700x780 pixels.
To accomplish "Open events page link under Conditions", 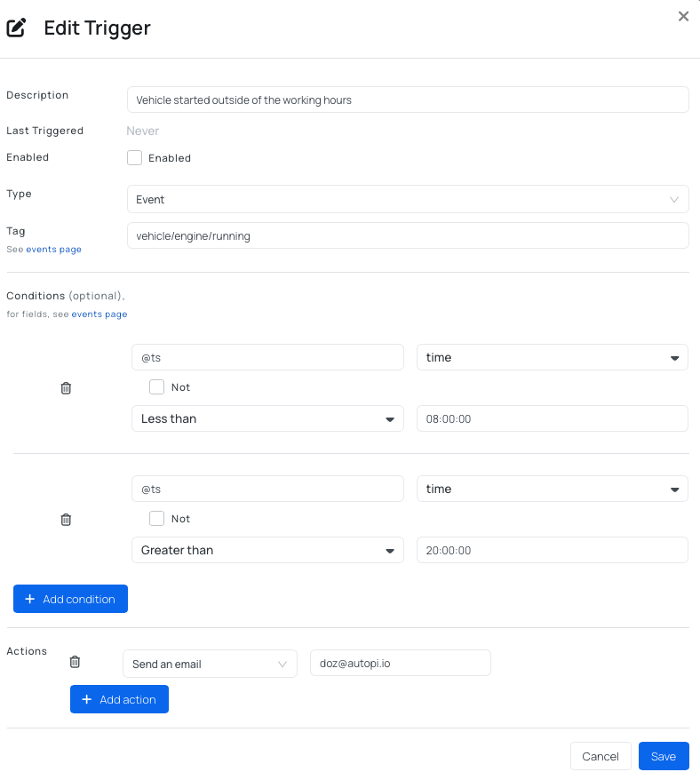I will [x=99, y=314].
